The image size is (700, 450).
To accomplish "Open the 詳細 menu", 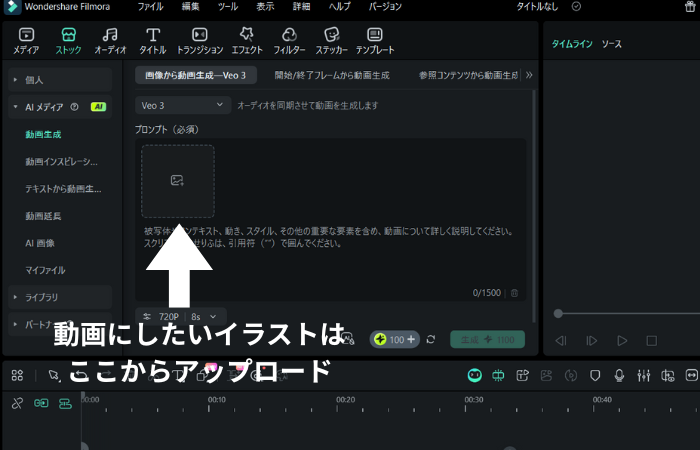I will [301, 6].
